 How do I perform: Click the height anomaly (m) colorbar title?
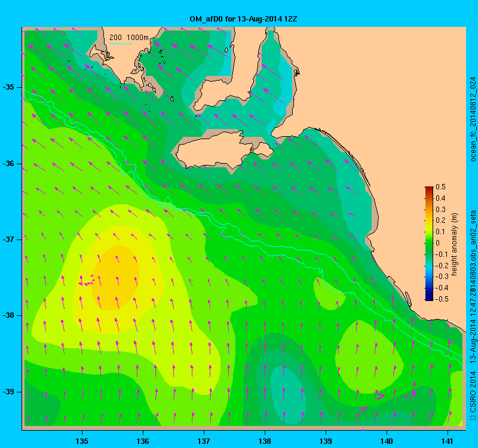coord(455,244)
